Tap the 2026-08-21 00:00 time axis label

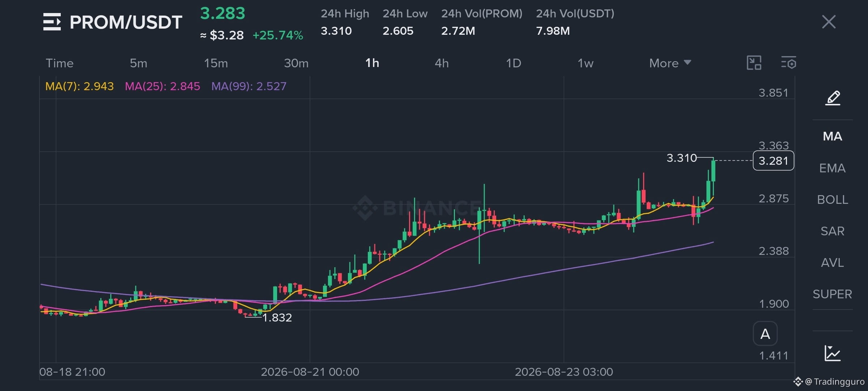310,372
